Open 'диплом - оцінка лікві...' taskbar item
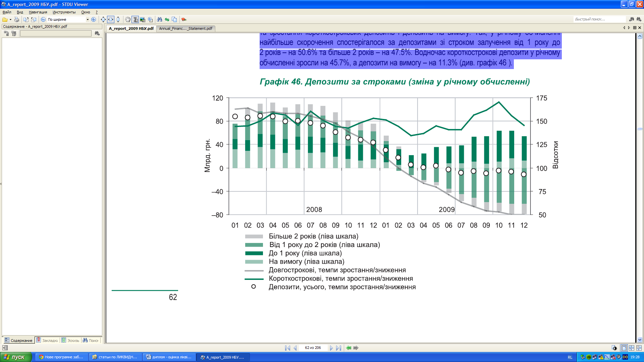The width and height of the screenshot is (644, 362). click(169, 357)
